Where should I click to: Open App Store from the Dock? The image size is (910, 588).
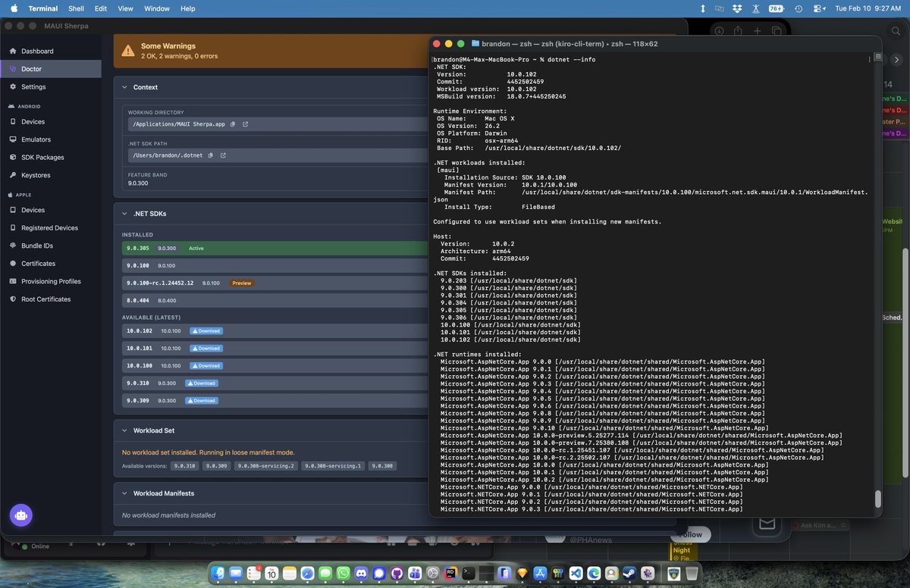tap(540, 573)
